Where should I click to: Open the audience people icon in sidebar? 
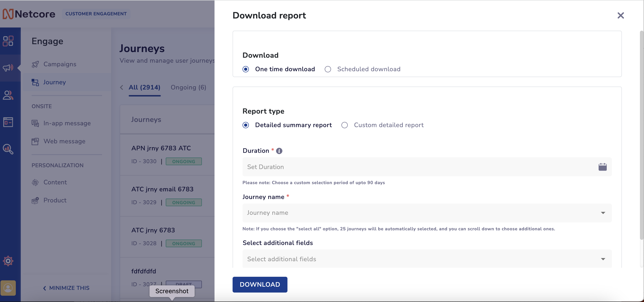pos(8,95)
